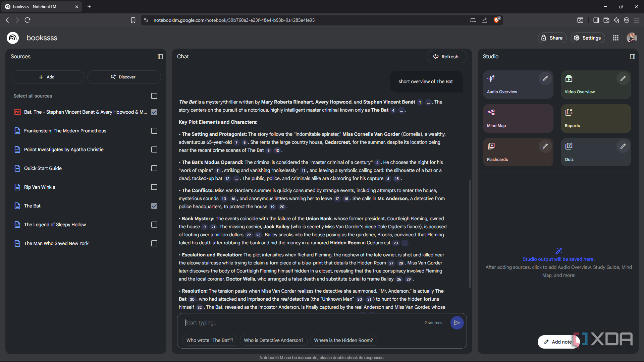Open Settings menu

click(588, 38)
